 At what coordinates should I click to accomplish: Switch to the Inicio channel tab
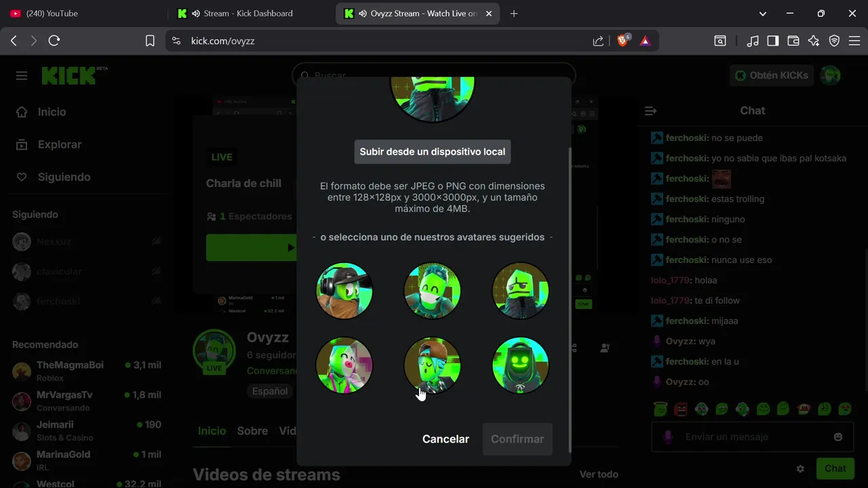[212, 431]
